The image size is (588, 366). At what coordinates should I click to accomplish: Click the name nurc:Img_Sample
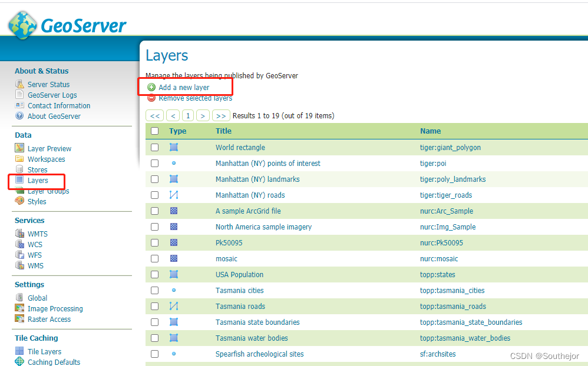[448, 227]
